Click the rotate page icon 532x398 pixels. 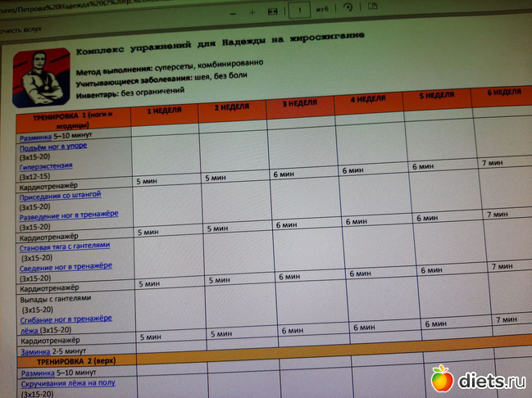(x=348, y=8)
